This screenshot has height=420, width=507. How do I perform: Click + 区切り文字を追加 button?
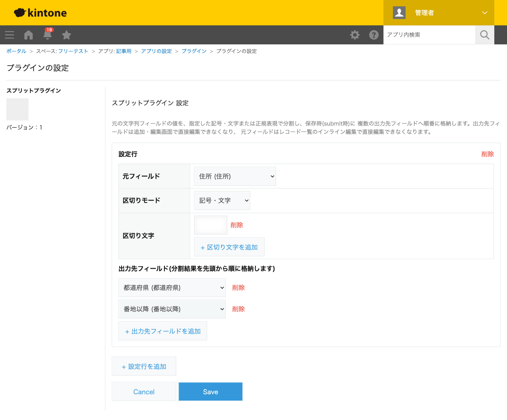[229, 247]
